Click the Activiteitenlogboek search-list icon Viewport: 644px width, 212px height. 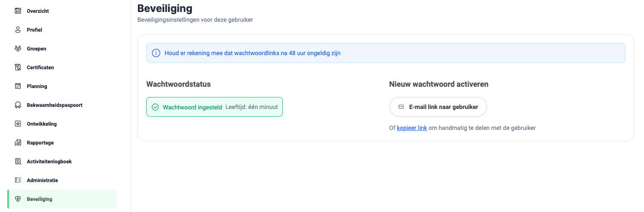pos(18,162)
